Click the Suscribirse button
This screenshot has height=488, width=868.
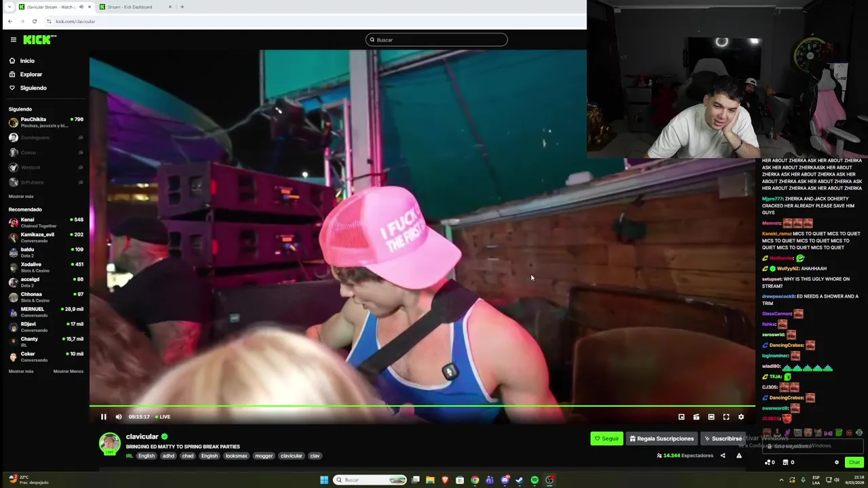[x=723, y=439]
